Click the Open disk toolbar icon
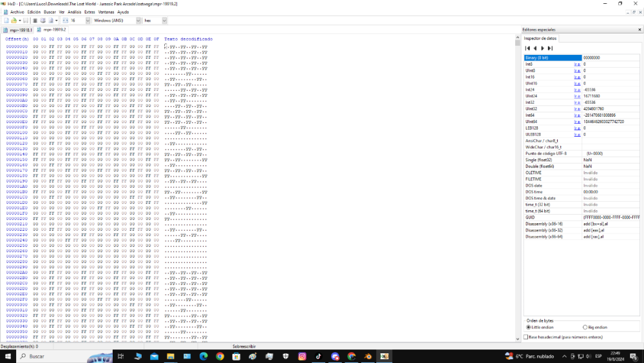 click(43, 21)
